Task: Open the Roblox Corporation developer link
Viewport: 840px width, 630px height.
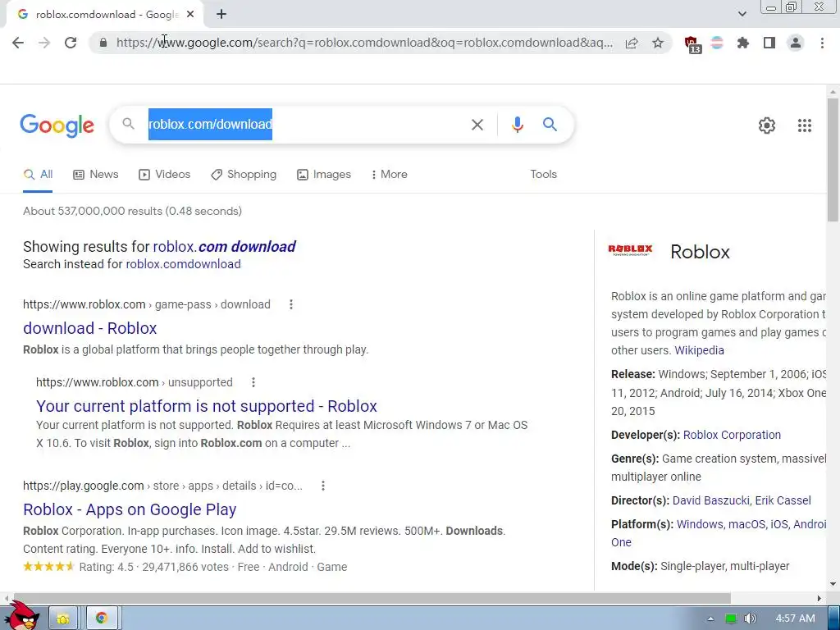Action: (732, 435)
